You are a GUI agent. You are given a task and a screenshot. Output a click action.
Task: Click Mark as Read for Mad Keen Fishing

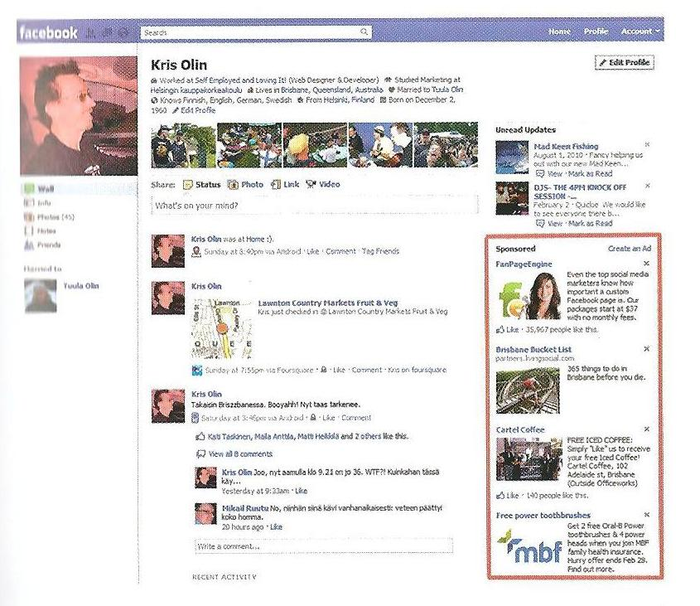[590, 174]
